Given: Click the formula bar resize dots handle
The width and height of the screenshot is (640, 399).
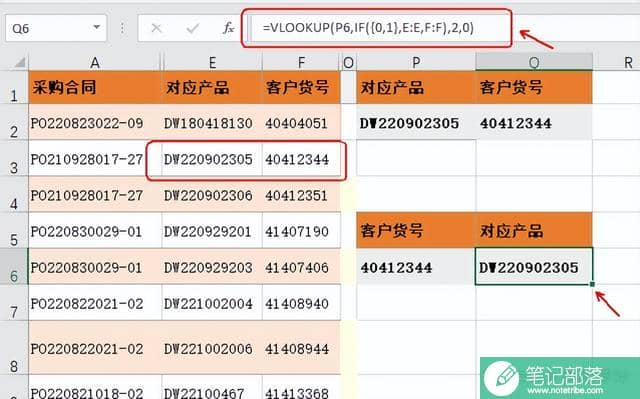Looking at the screenshot, I should pos(122,28).
